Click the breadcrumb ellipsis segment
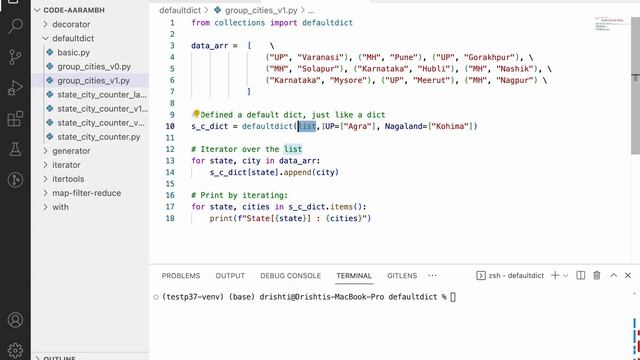The image size is (640, 360). pos(311,10)
